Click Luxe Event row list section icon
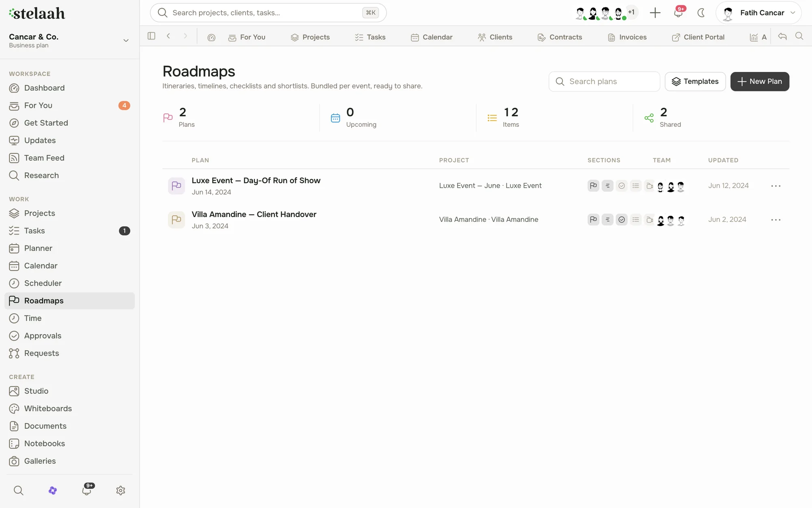Image resolution: width=812 pixels, height=508 pixels. tap(636, 186)
